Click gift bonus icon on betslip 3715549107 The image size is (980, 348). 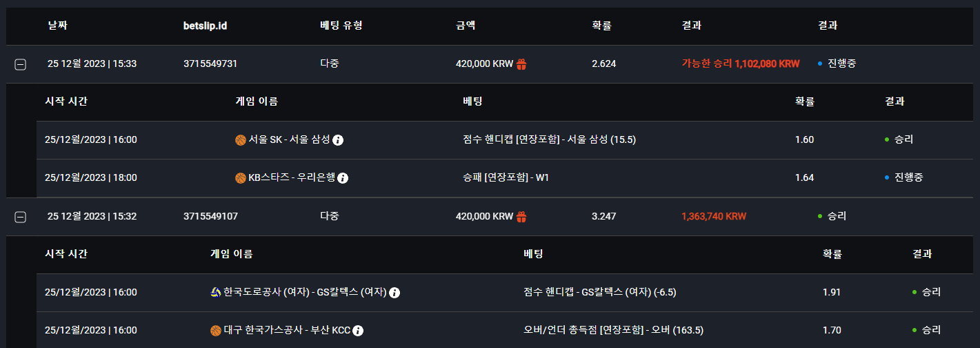click(521, 216)
